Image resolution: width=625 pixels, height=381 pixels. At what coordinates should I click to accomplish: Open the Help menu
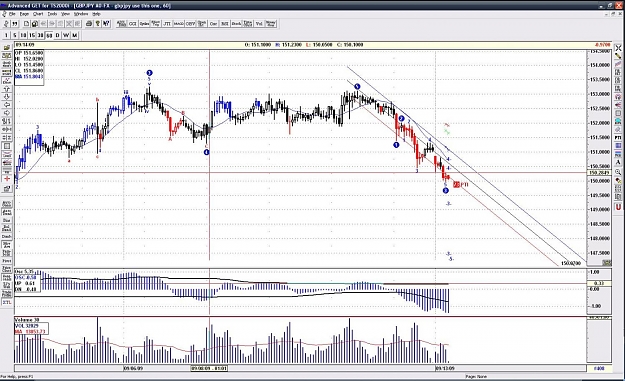96,14
